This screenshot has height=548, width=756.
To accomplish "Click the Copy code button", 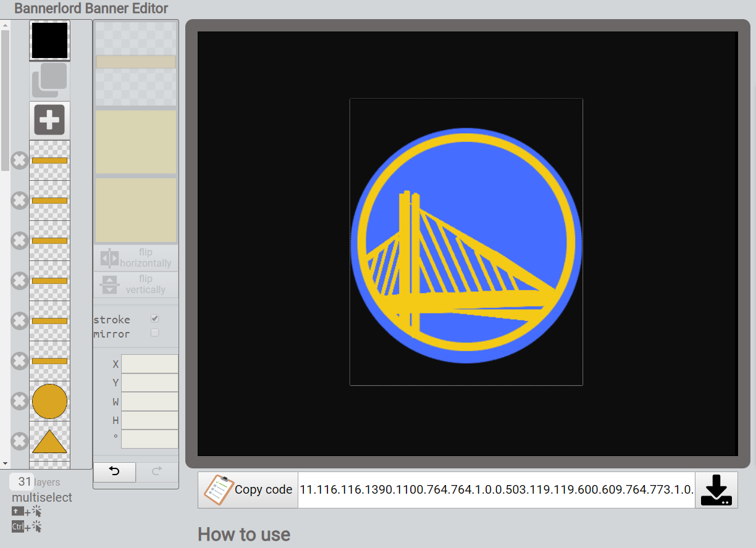I will [248, 490].
